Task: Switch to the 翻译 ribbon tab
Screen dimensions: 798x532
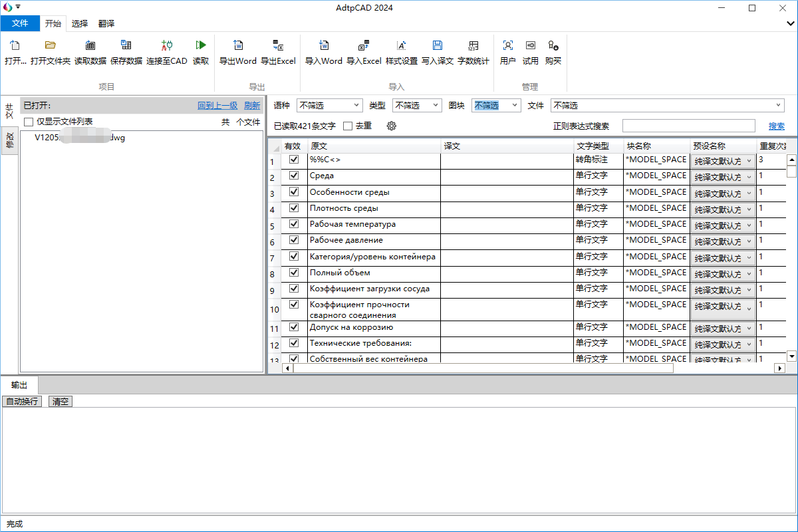Action: point(106,23)
